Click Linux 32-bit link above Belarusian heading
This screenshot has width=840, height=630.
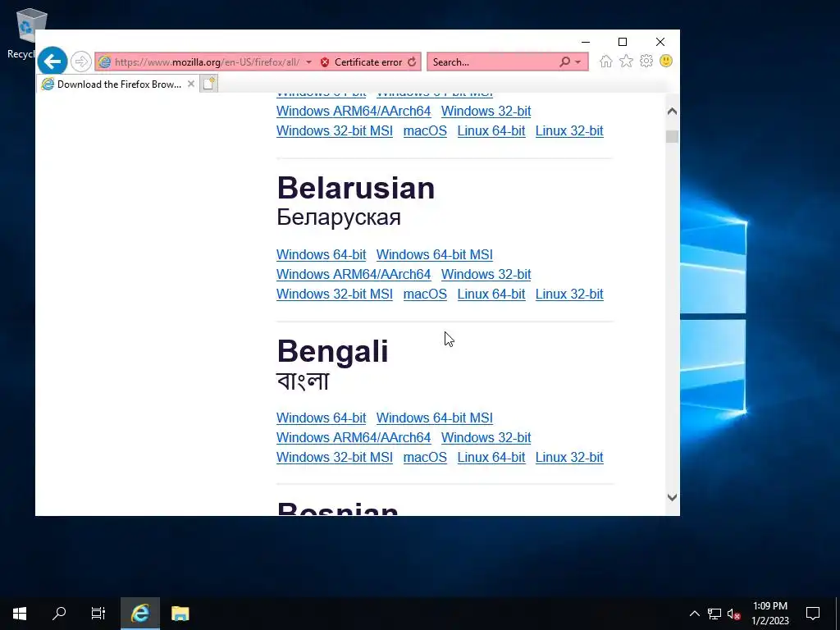pos(569,130)
